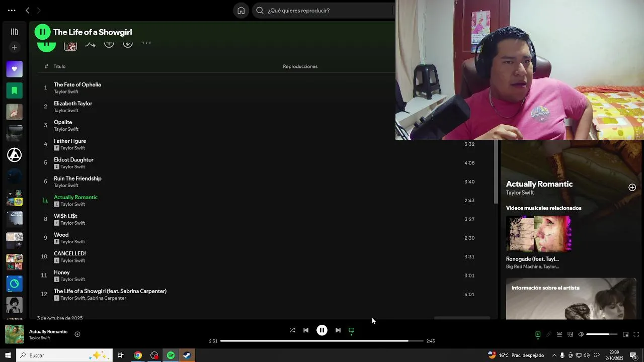The height and width of the screenshot is (362, 644).
Task: Open Sabrina Carpenter artist link in track 12
Action: [x=107, y=298]
